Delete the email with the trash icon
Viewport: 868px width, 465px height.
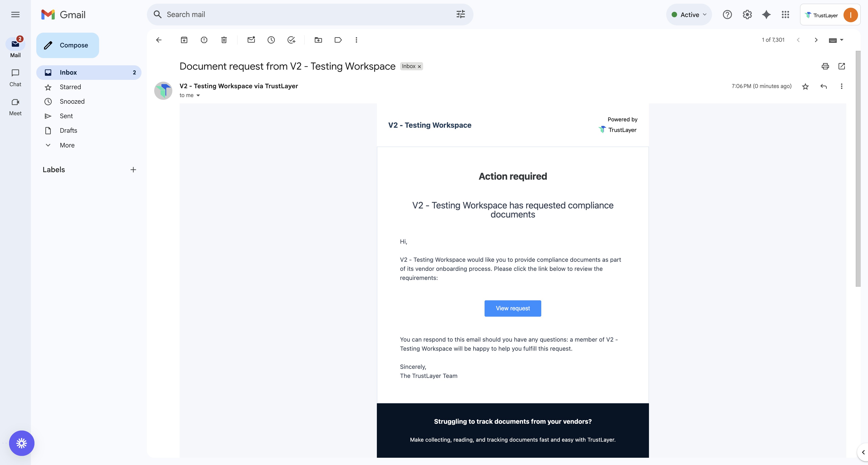click(224, 40)
